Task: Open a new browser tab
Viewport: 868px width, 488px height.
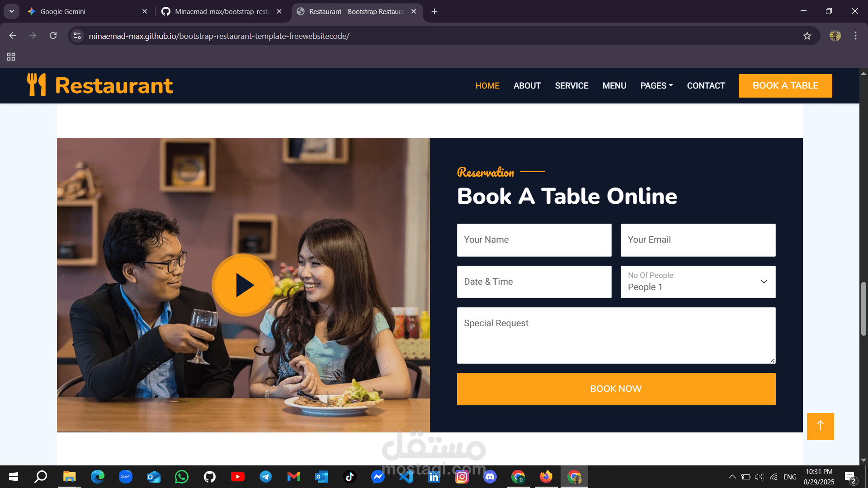Action: click(x=434, y=11)
